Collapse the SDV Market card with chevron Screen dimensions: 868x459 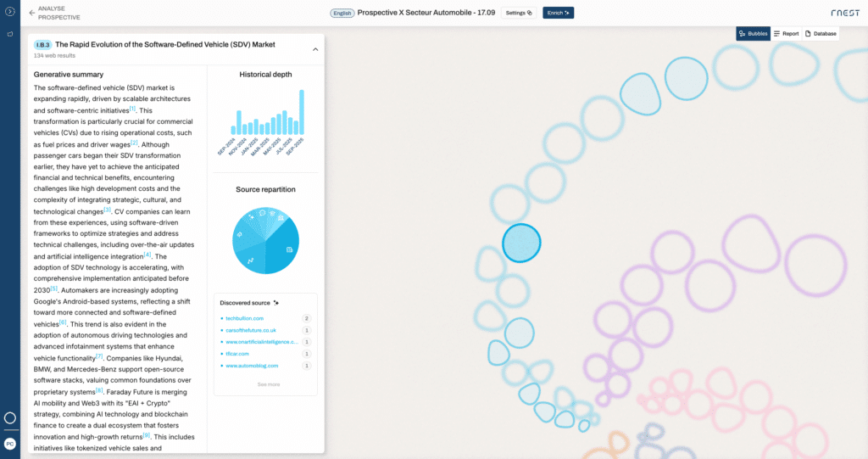pos(315,49)
